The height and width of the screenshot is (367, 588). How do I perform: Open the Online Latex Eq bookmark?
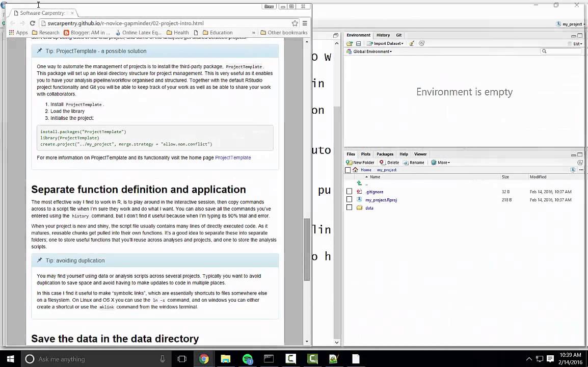tap(139, 33)
